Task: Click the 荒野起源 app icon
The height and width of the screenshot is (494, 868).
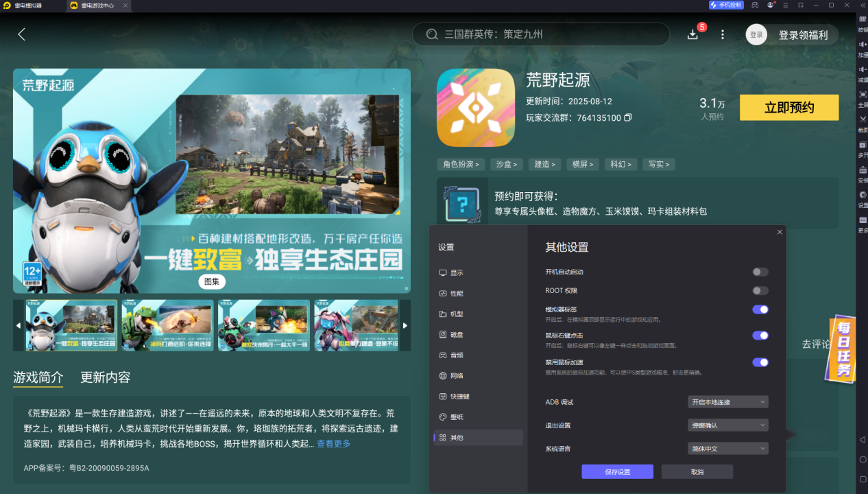Action: 476,107
